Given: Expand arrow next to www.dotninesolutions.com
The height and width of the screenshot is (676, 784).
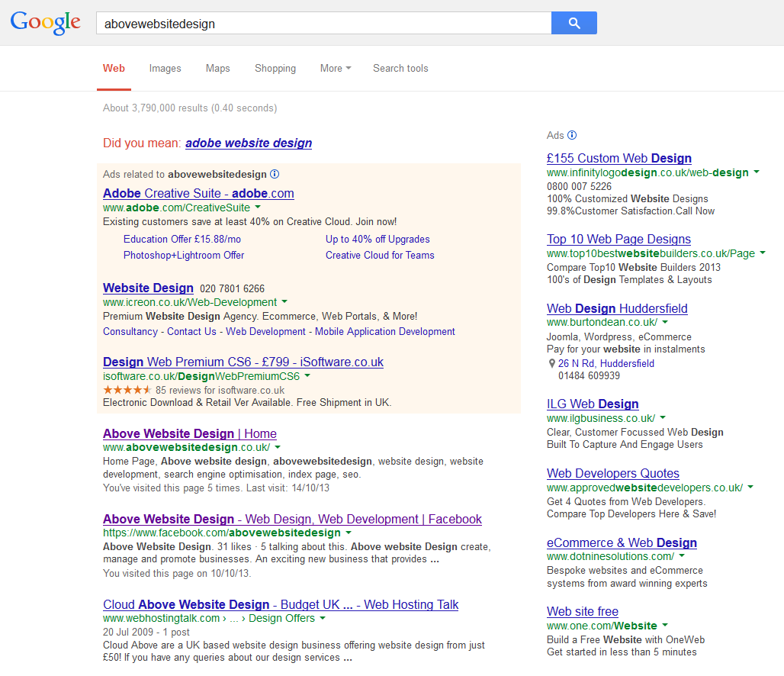Looking at the screenshot, I should tap(682, 555).
